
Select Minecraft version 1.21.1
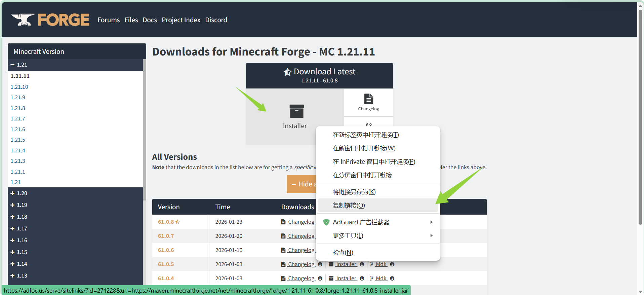tap(18, 172)
